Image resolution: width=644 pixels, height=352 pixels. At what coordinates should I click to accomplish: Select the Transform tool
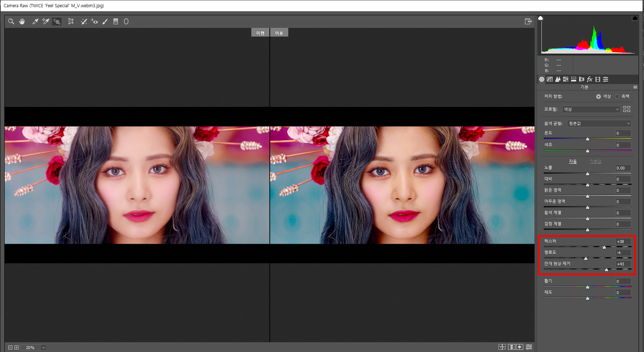pyautogui.click(x=71, y=21)
